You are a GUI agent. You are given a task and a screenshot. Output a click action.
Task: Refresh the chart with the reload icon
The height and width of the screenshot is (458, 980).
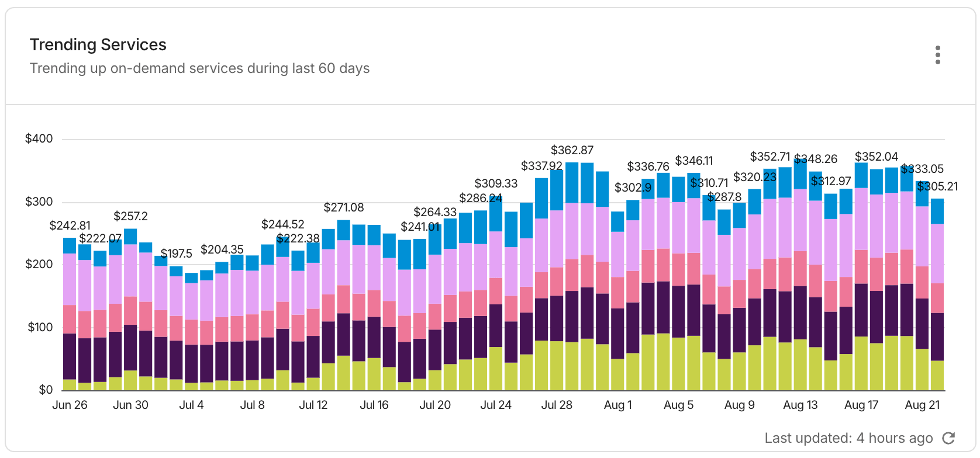click(948, 438)
